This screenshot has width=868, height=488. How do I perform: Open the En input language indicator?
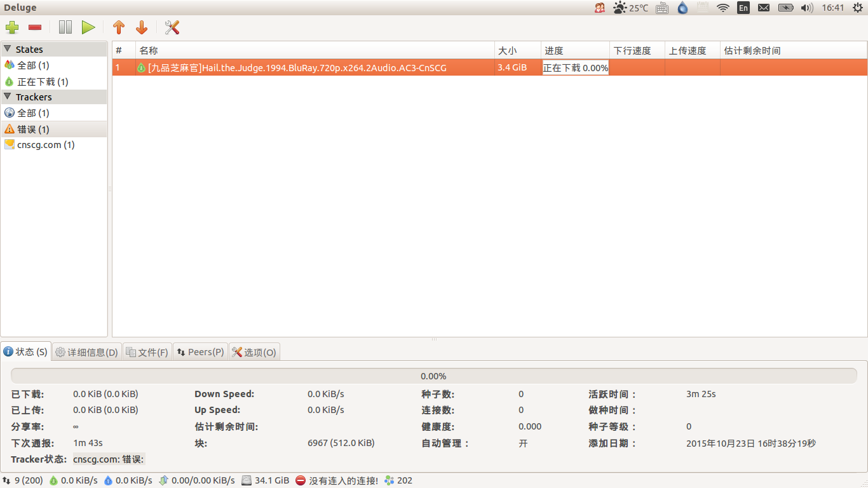[x=743, y=8]
